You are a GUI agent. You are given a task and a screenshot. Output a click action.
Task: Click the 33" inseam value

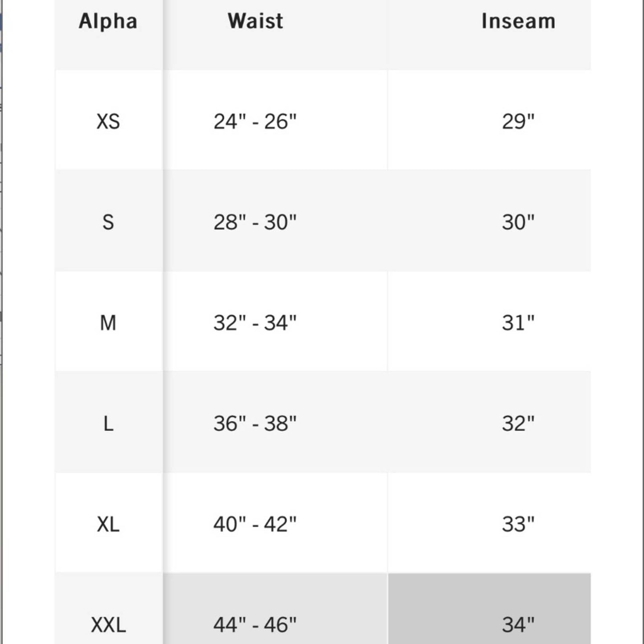pyautogui.click(x=518, y=524)
